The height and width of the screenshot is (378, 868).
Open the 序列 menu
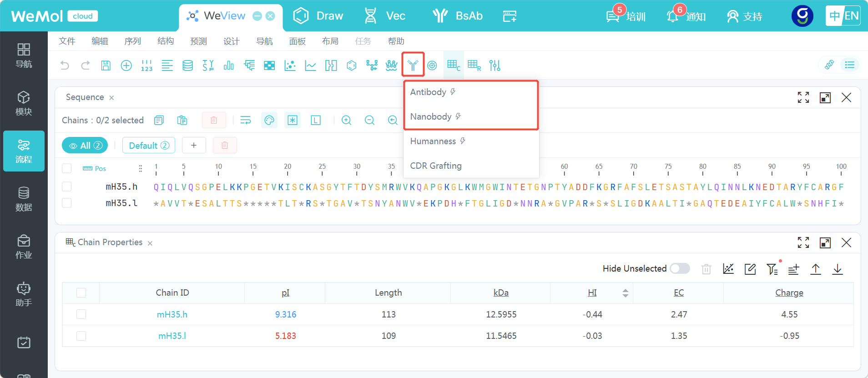click(132, 41)
